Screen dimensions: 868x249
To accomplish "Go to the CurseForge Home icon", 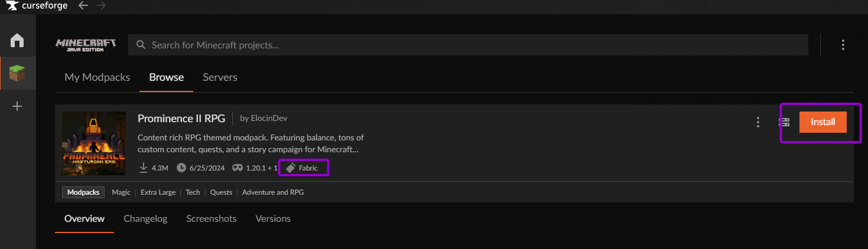I will point(17,40).
